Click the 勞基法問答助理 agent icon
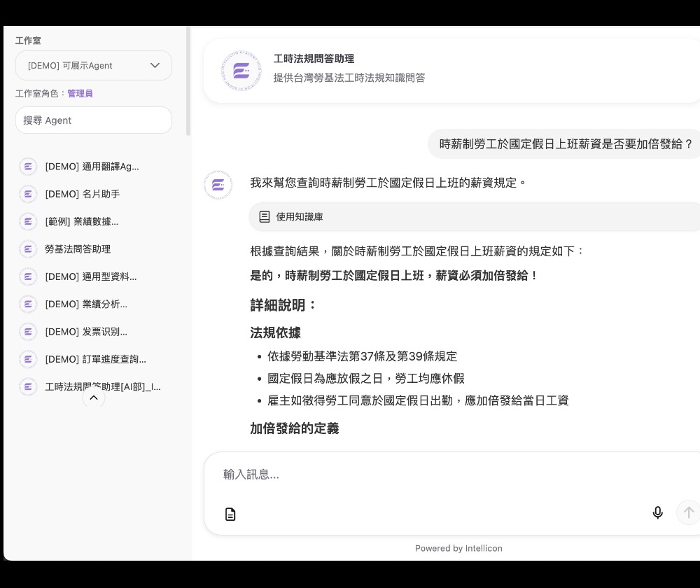The height and width of the screenshot is (588, 700). tap(28, 248)
